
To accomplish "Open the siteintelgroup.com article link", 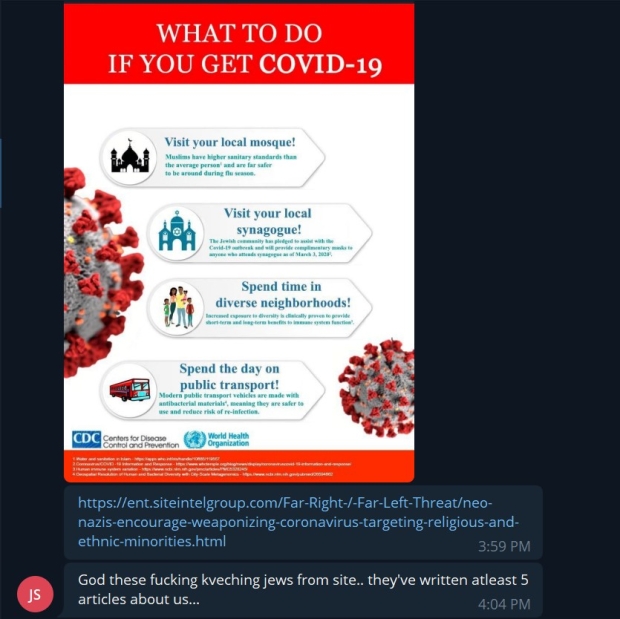I will tap(299, 522).
